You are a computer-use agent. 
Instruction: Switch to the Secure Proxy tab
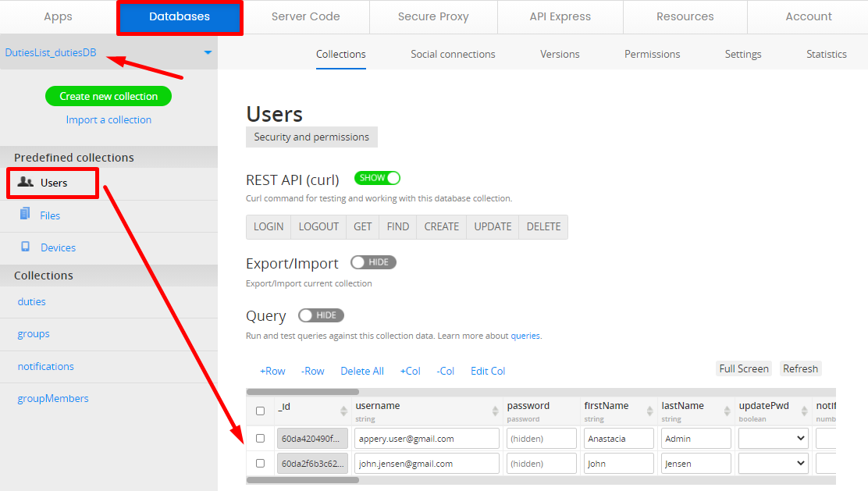click(x=433, y=16)
